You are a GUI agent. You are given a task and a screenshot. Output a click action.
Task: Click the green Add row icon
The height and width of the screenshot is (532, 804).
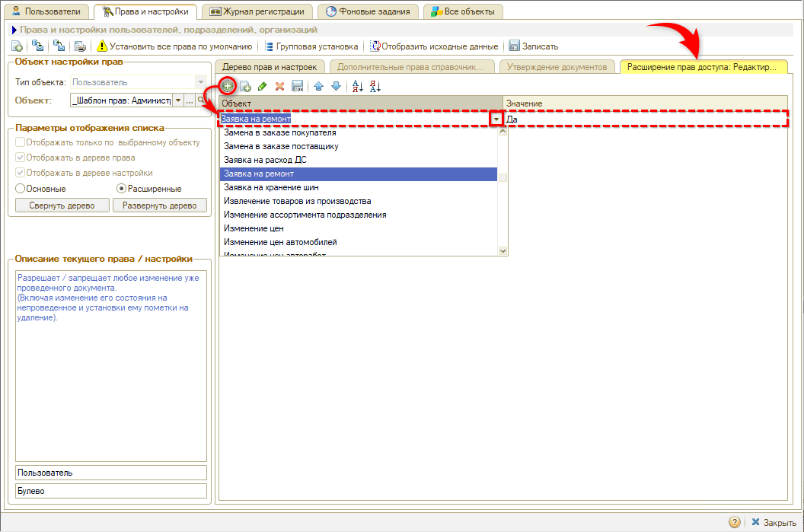pos(227,86)
